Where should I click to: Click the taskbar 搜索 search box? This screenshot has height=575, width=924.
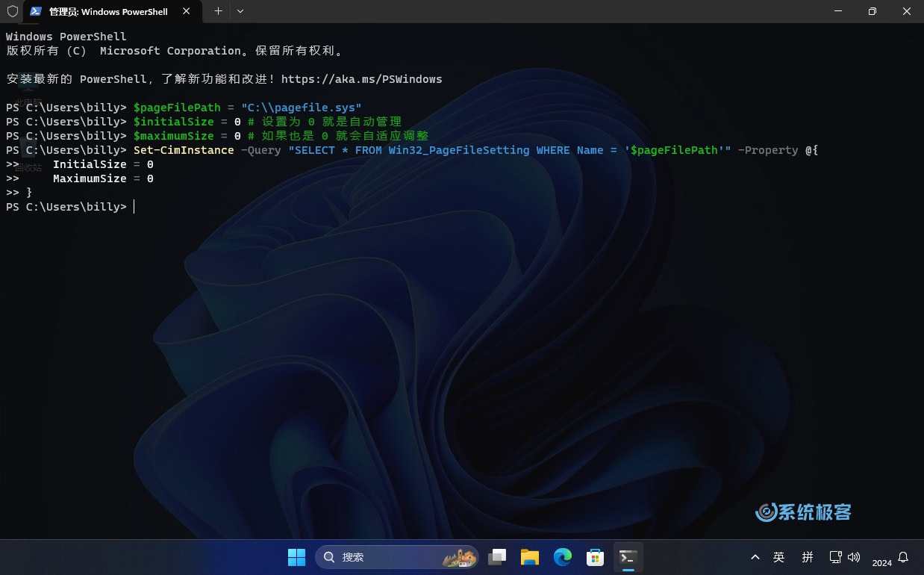point(398,557)
